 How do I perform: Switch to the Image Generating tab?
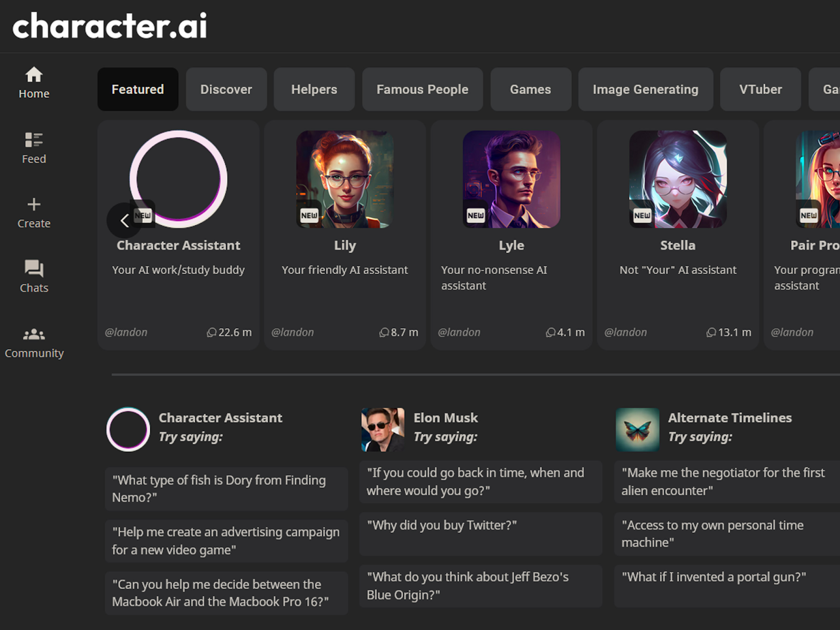click(645, 89)
